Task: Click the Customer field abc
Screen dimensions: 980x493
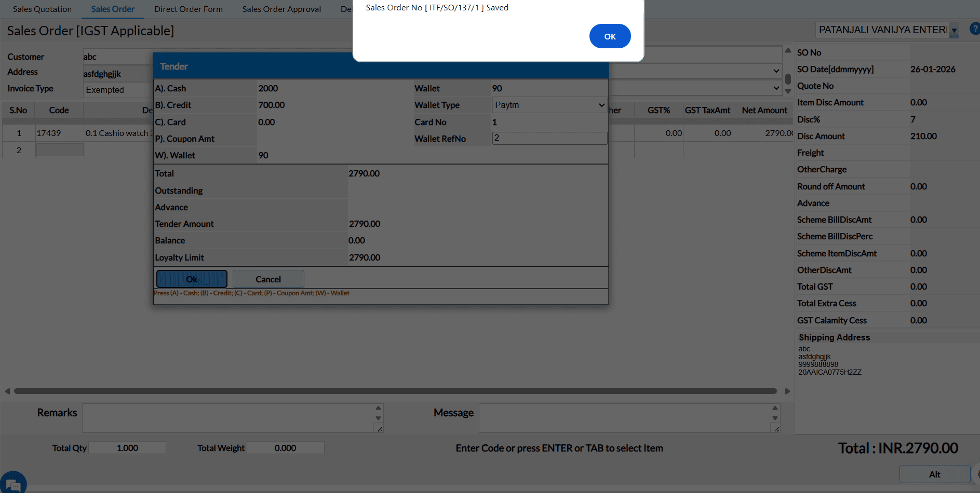Action: [117, 57]
